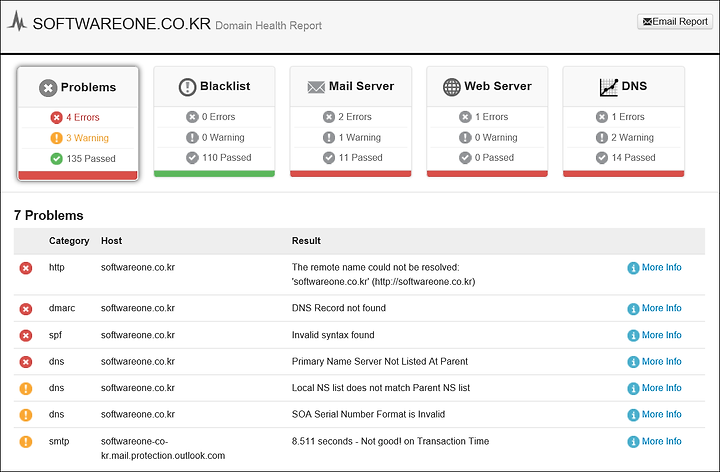Click 14 Passed in DNS card
This screenshot has width=720, height=472.
click(x=633, y=157)
